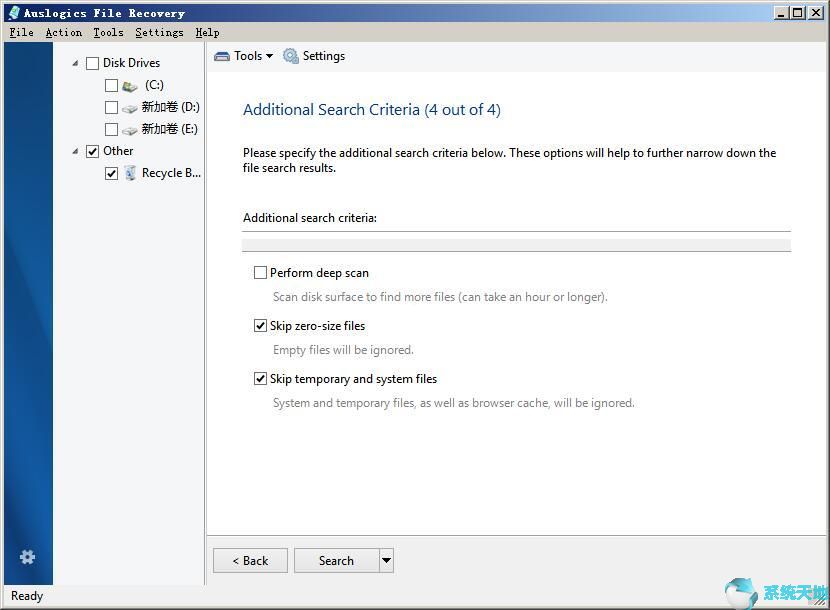Screen dimensions: 830x610
Task: Open the File menu
Action: [20, 32]
